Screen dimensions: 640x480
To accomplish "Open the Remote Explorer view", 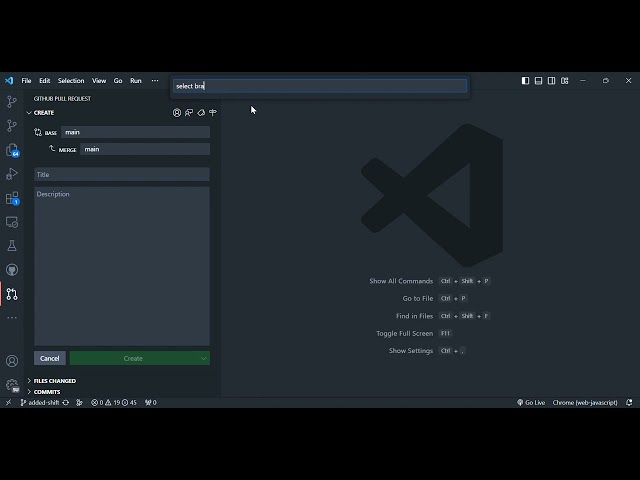I will 12,222.
